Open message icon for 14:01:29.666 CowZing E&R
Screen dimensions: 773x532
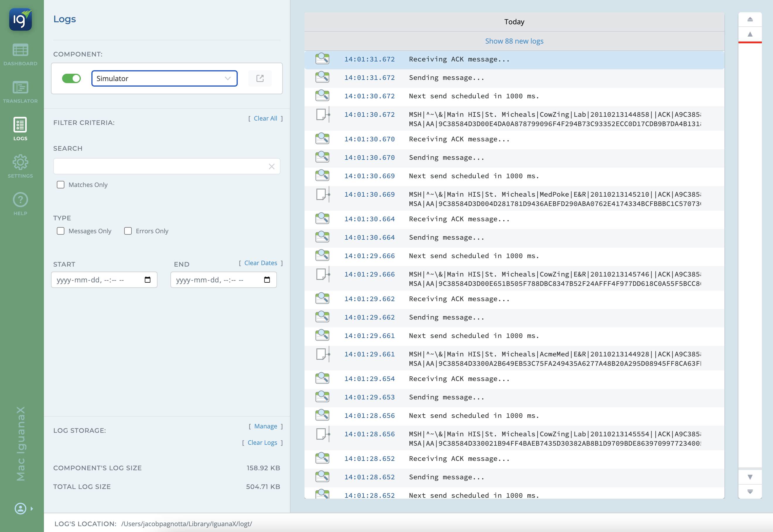coord(323,274)
